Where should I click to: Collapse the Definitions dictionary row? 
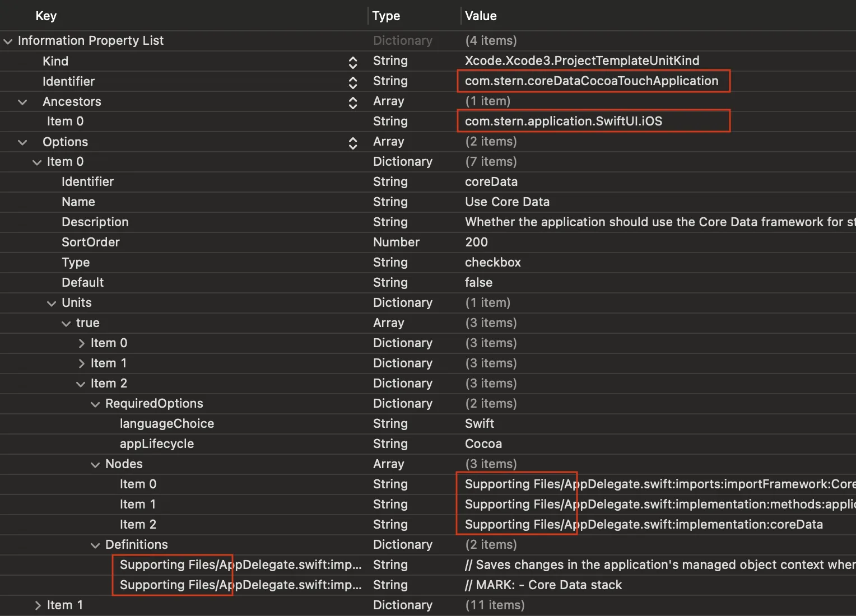point(95,545)
